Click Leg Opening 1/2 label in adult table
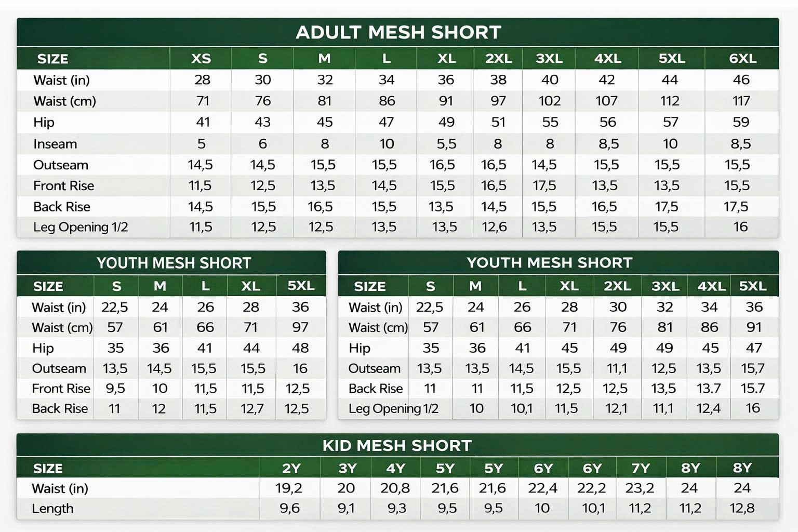 tap(81, 227)
